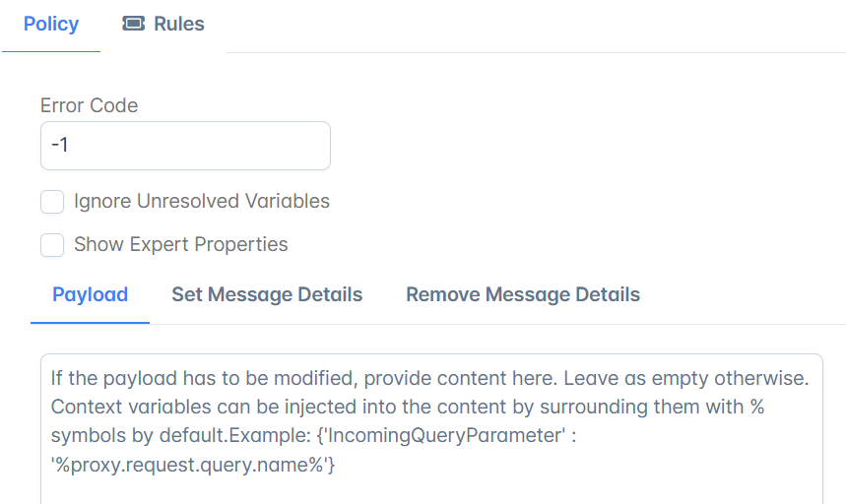Click the Rules tab ticket icon
Screen dimensions: 846x504
(x=133, y=24)
